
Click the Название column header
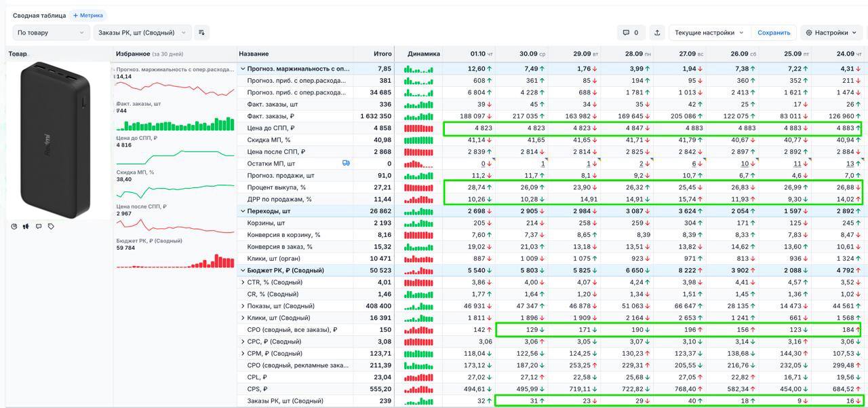[x=254, y=54]
